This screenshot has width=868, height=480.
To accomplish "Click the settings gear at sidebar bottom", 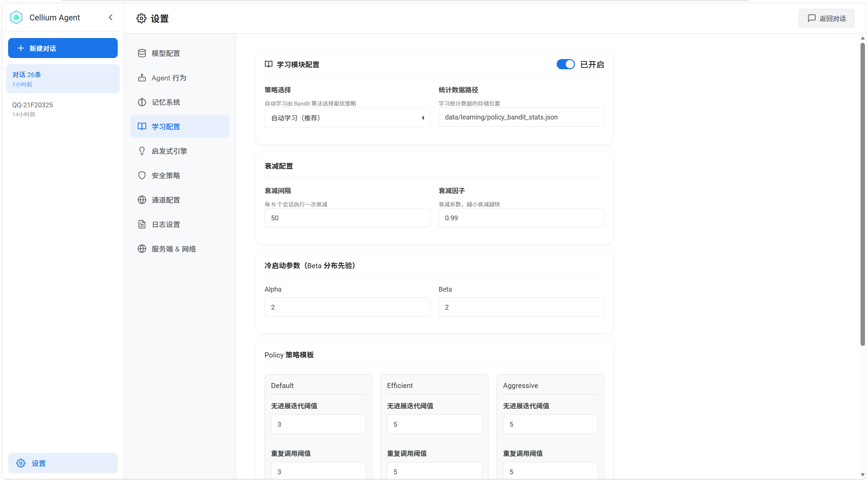I will point(21,463).
